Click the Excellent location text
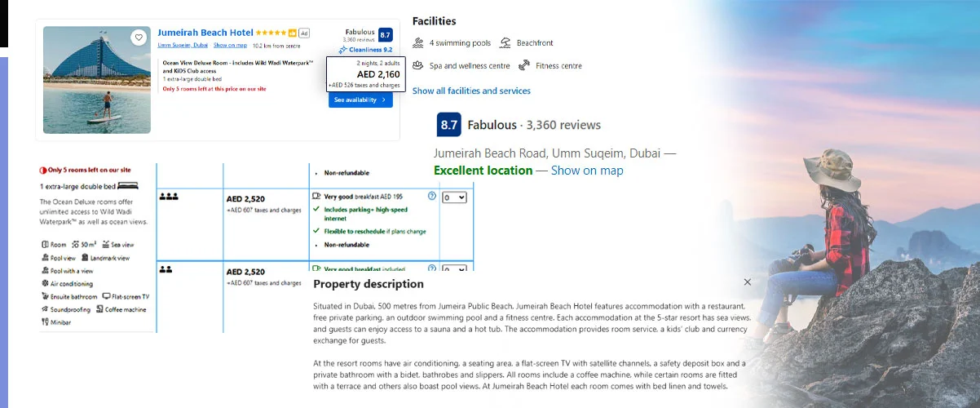Viewport: 980px width, 408px height. pos(483,171)
